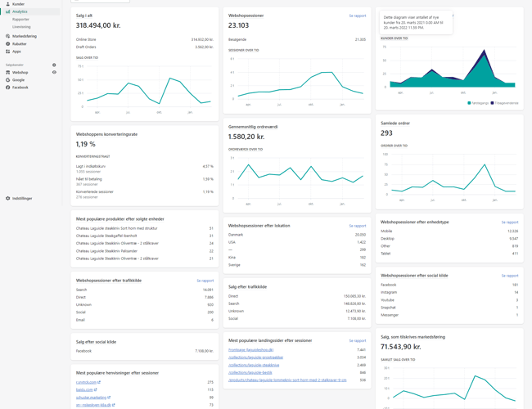Open Markedsføring via its sidebar icon

(8, 36)
